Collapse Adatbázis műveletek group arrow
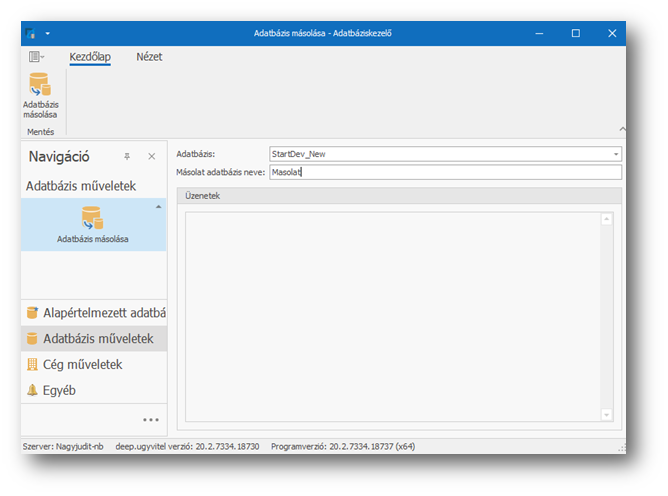The width and height of the screenshot is (668, 496). coord(156,206)
